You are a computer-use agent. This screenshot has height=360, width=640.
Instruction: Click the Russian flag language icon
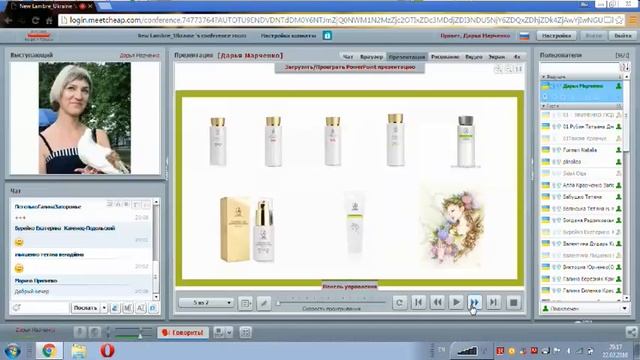pyautogui.click(x=524, y=36)
